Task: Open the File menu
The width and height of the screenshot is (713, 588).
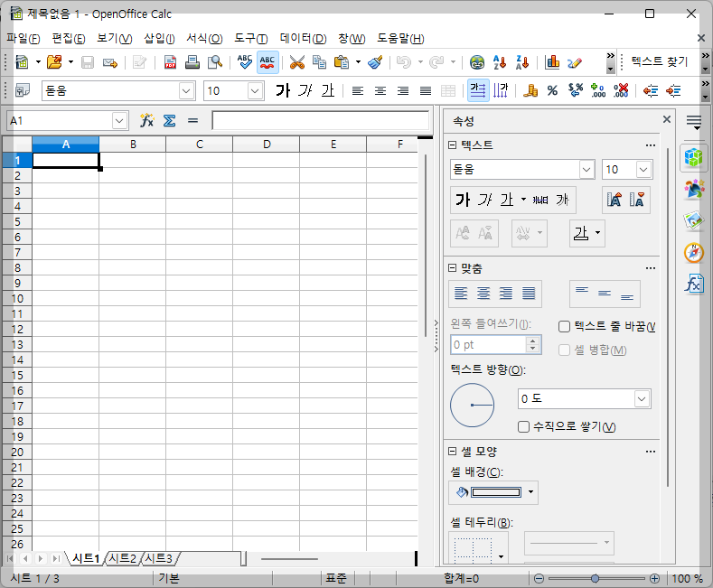Action: 23,39
